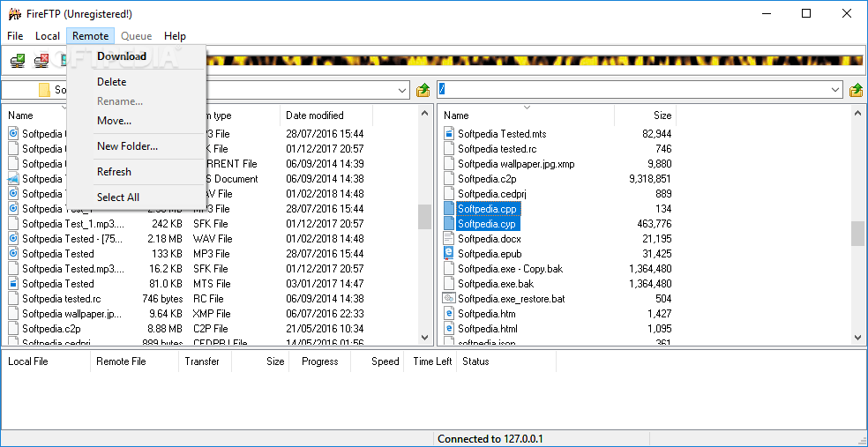Select remote file Softpedia.c2p

point(487,179)
